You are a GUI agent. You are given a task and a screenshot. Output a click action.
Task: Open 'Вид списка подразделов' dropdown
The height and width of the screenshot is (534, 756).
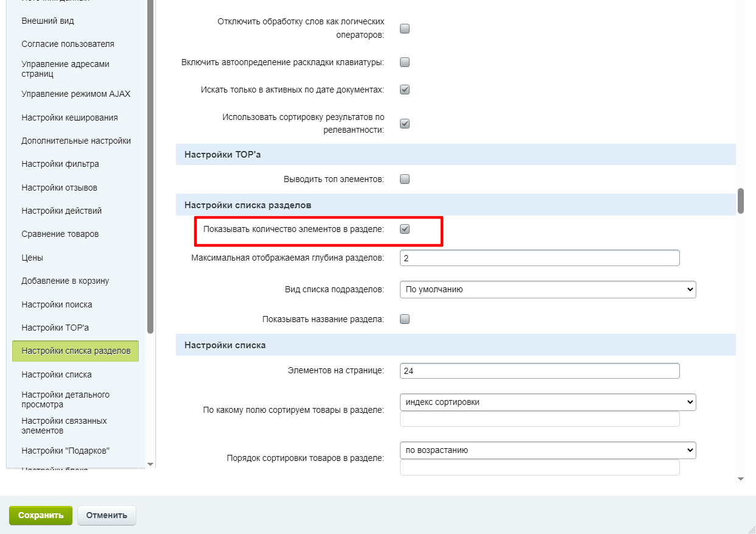pyautogui.click(x=547, y=289)
